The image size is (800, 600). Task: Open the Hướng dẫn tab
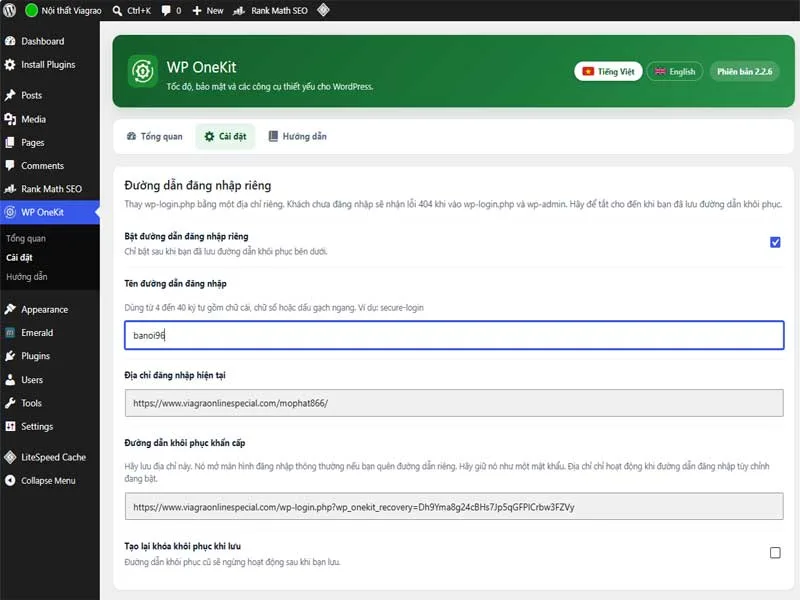click(297, 136)
